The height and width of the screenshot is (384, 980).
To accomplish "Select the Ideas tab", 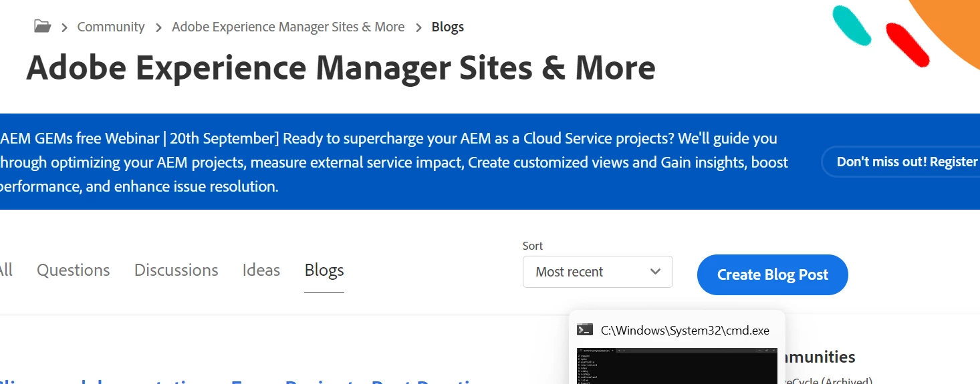I will click(261, 270).
